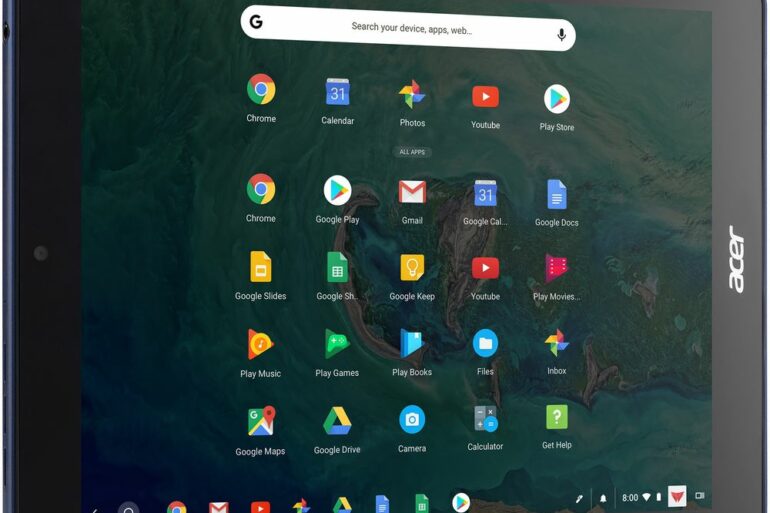Launch Chrome from the All Apps grid

point(261,189)
